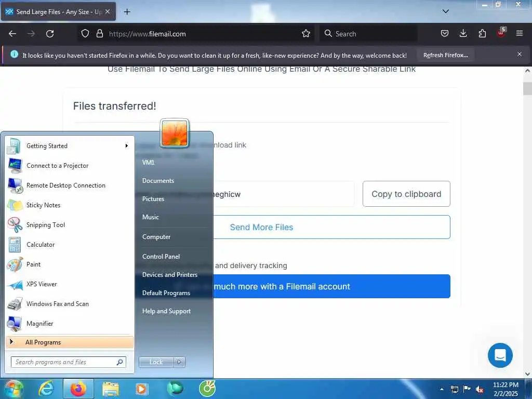Open the extensions puzzle icon
532x399 pixels.
482,34
